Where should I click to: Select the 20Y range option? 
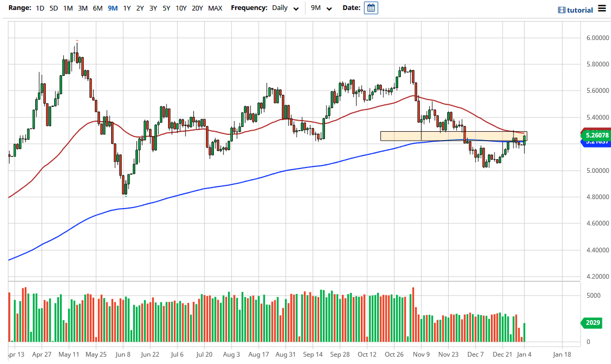click(x=198, y=8)
